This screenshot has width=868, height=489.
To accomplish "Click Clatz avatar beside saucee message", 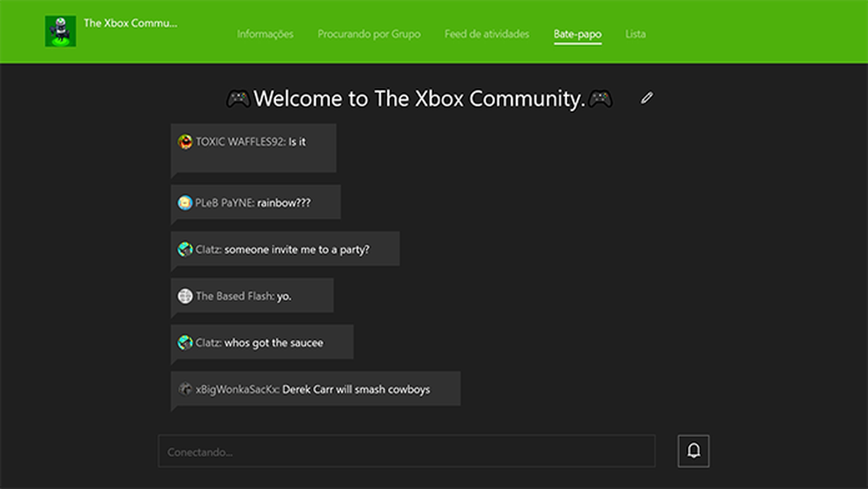I will coord(185,342).
